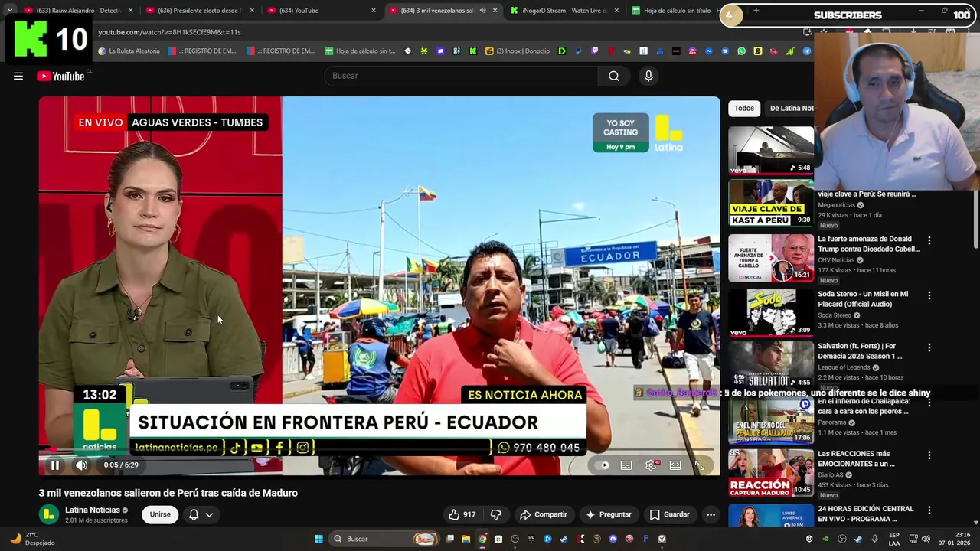Open more actions (three dots) under the video
The height and width of the screenshot is (551, 980).
[x=710, y=514]
